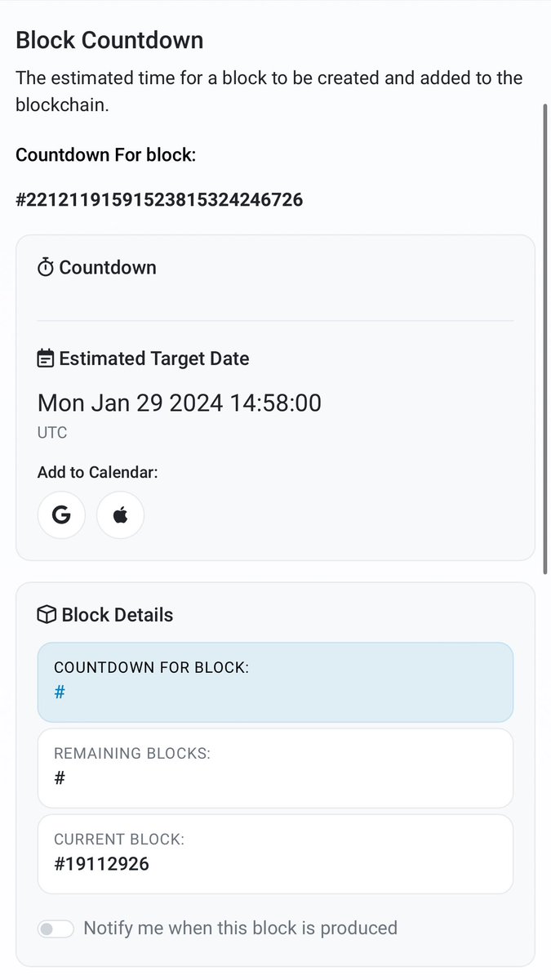Image resolution: width=551 pixels, height=980 pixels.
Task: Click the date Mon Jan 29 2024 14:58:00
Action: pos(180,403)
